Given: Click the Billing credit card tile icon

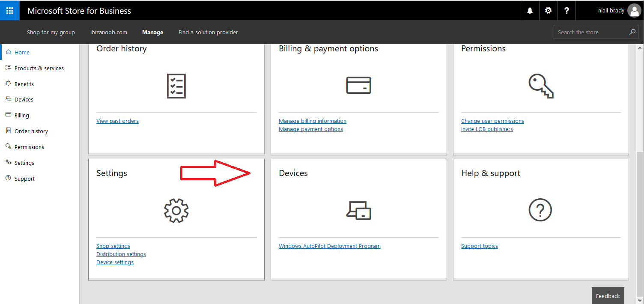Looking at the screenshot, I should coord(358,85).
